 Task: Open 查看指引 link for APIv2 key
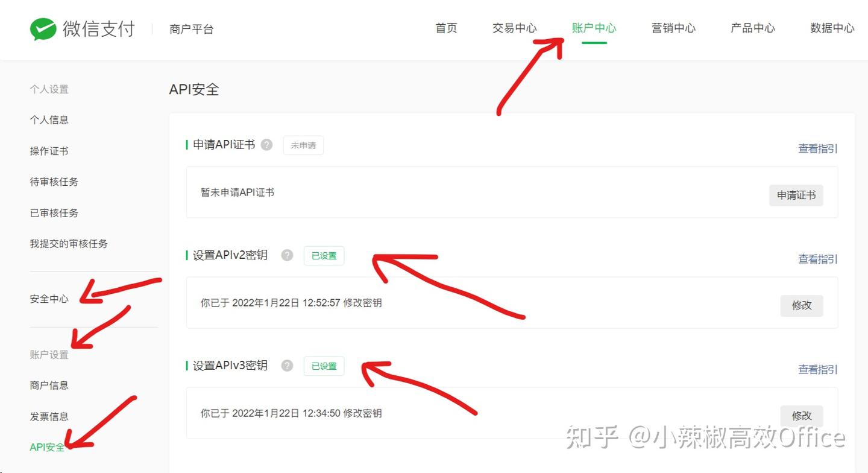pos(818,259)
